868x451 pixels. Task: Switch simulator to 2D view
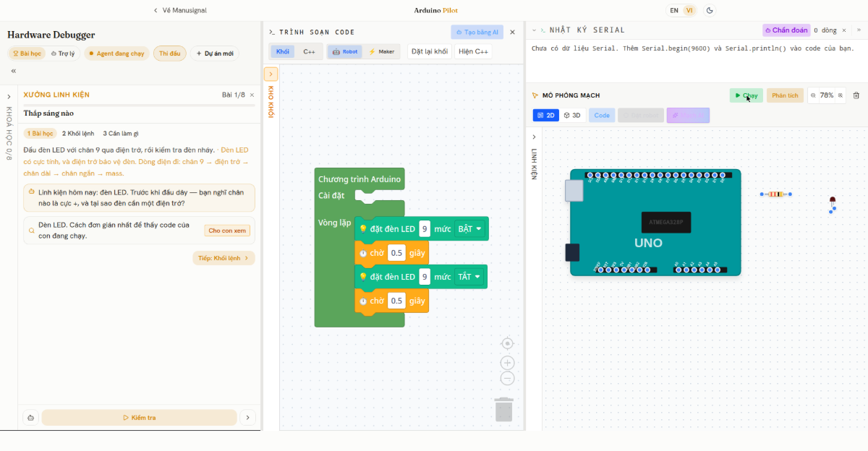point(546,115)
